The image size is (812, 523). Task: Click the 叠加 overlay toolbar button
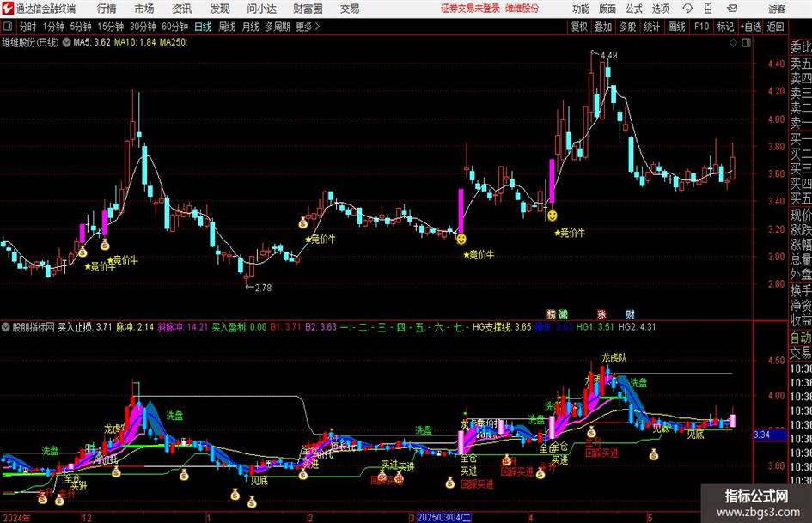(603, 27)
